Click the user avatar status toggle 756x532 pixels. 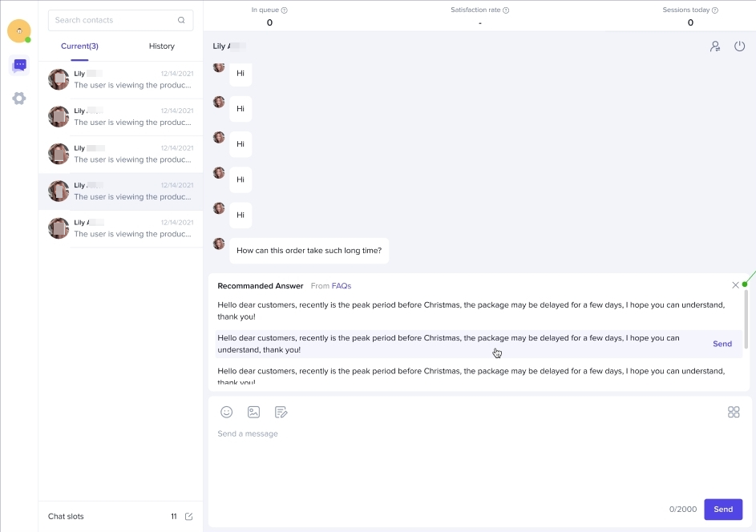coord(19,31)
